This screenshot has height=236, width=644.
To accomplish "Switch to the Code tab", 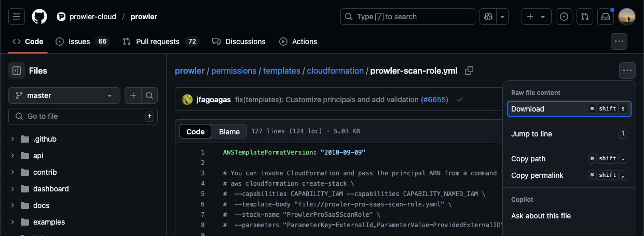I will (x=28, y=41).
